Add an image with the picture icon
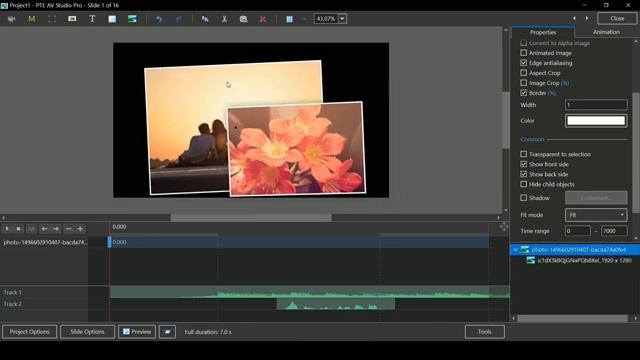This screenshot has height=360, width=640. tap(132, 19)
